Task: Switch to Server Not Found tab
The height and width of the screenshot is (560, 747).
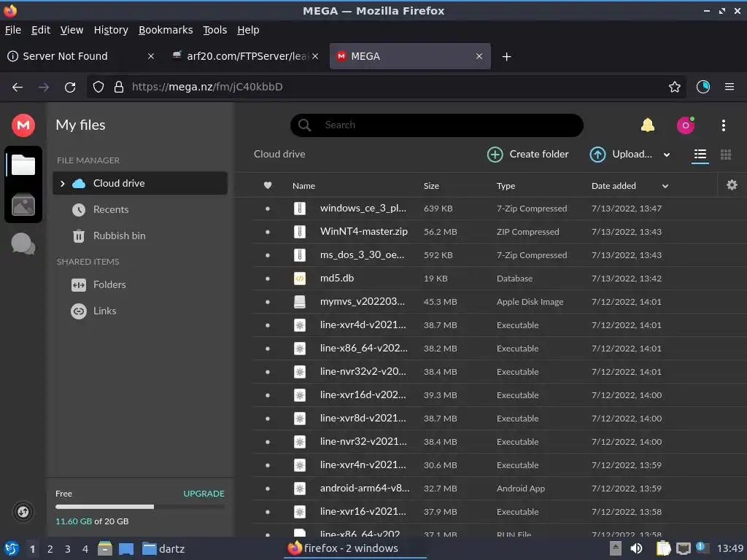Action: (x=81, y=56)
